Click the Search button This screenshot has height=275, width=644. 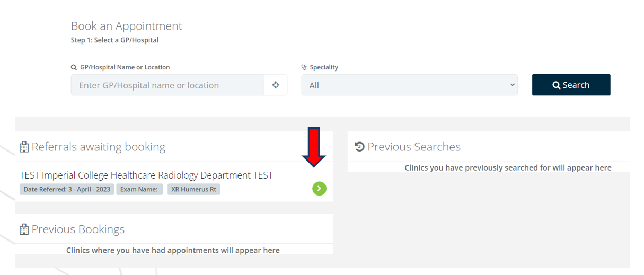[571, 85]
